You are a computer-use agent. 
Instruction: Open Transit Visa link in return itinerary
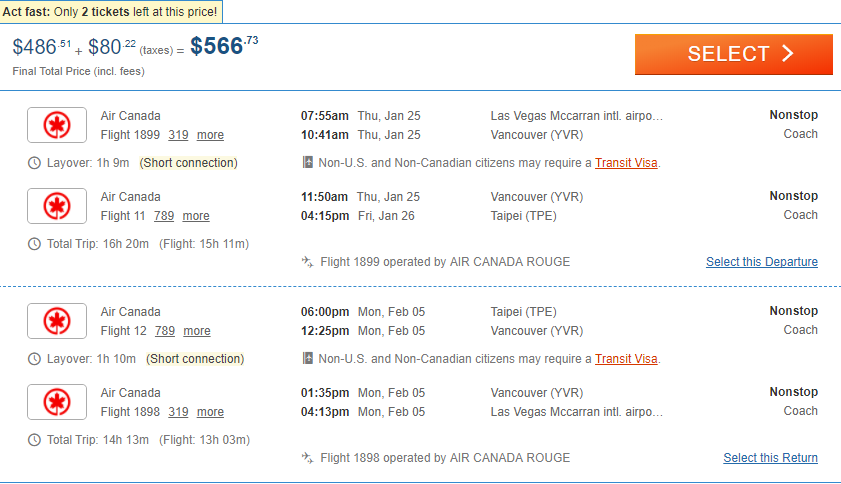click(626, 359)
